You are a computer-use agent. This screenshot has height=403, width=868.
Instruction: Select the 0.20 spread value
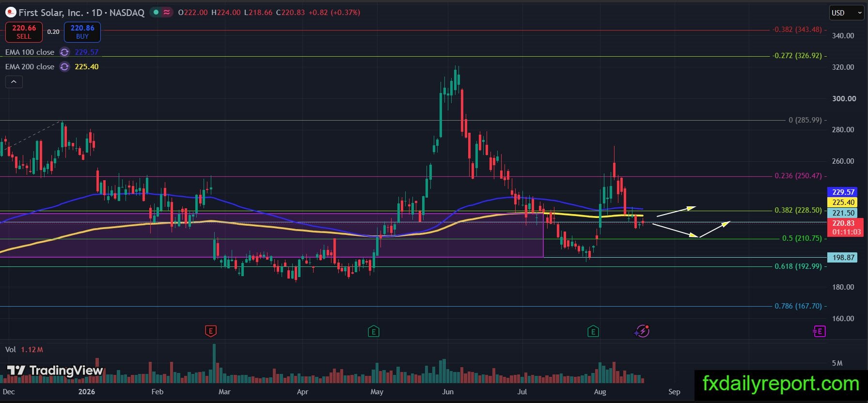coord(53,32)
